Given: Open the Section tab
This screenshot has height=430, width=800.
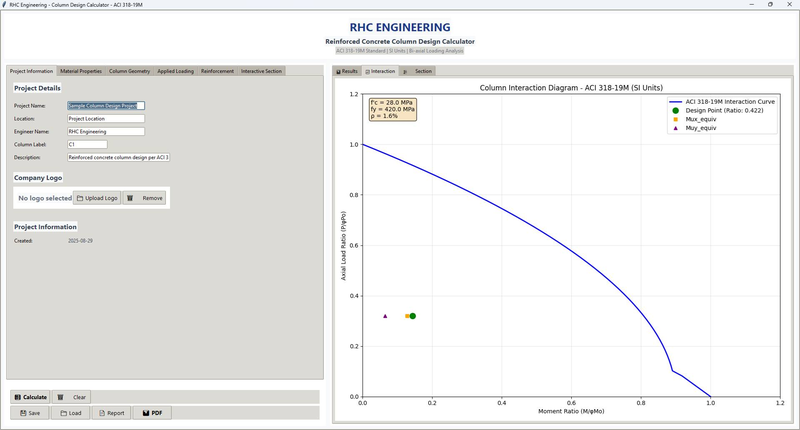Looking at the screenshot, I should (418, 71).
